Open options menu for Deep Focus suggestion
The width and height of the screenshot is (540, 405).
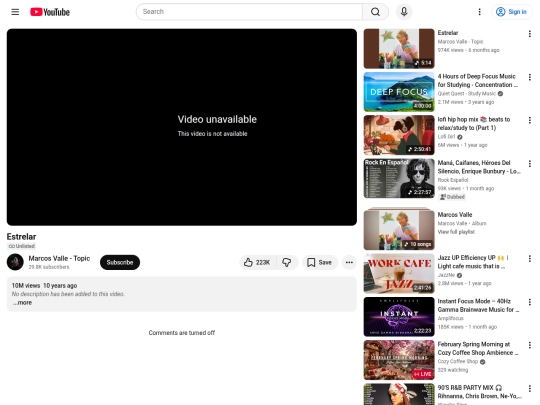(x=530, y=77)
